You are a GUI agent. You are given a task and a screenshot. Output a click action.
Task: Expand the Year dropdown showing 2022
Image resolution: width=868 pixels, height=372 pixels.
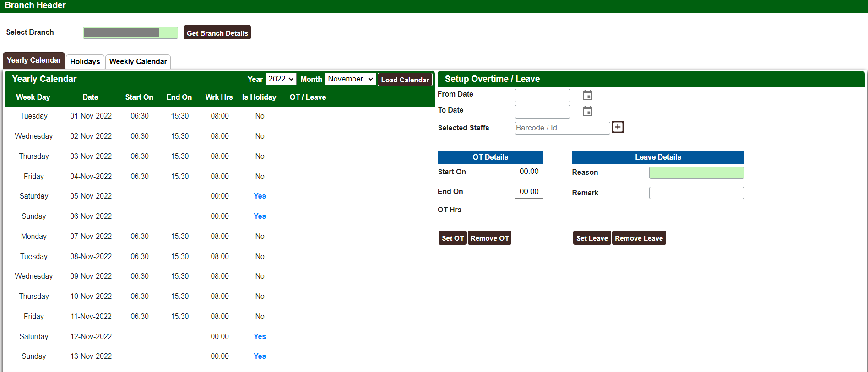(x=281, y=79)
